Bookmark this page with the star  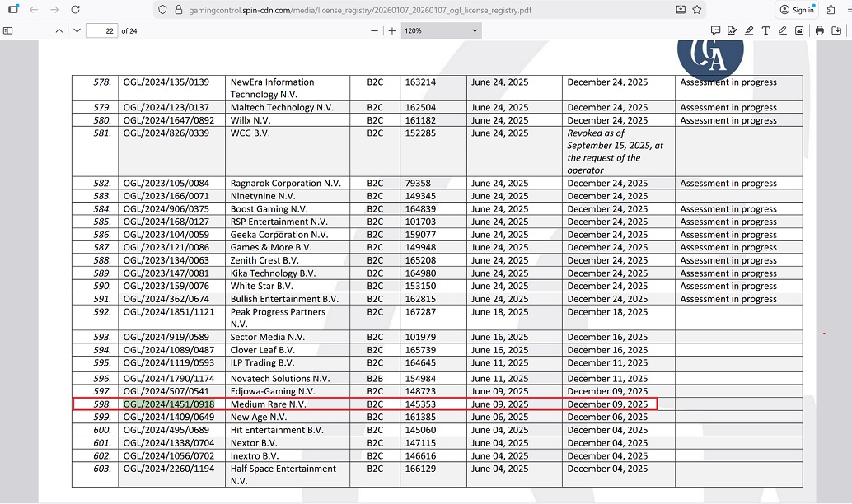[697, 10]
